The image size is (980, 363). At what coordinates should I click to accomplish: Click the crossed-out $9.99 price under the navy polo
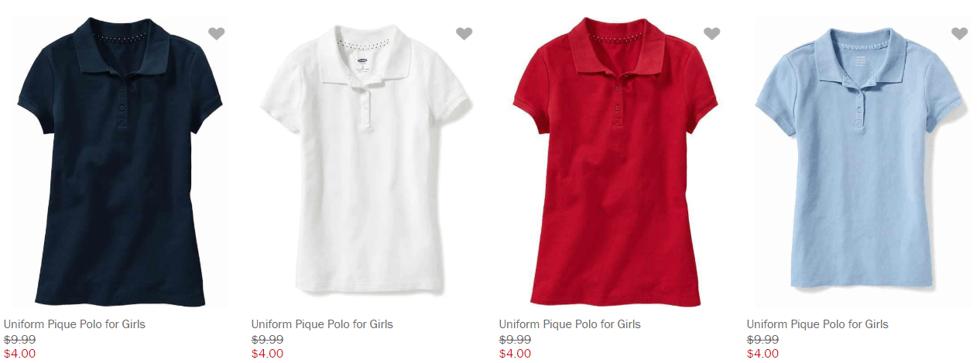coord(19,340)
